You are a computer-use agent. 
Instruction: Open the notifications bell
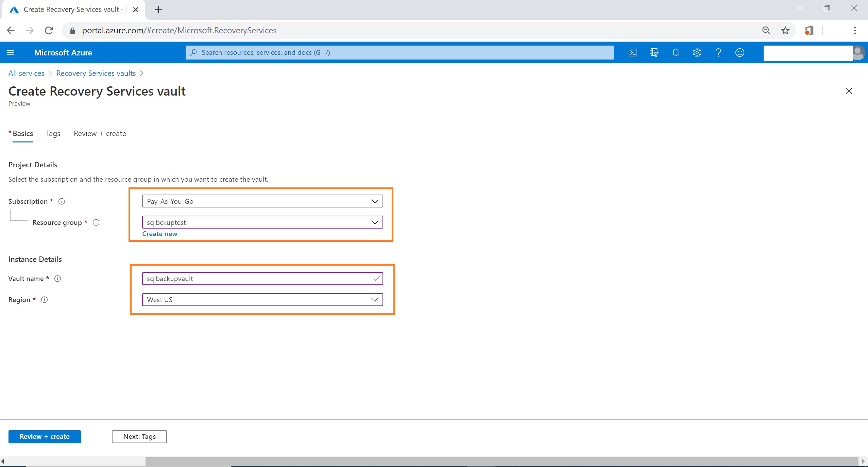pos(676,52)
